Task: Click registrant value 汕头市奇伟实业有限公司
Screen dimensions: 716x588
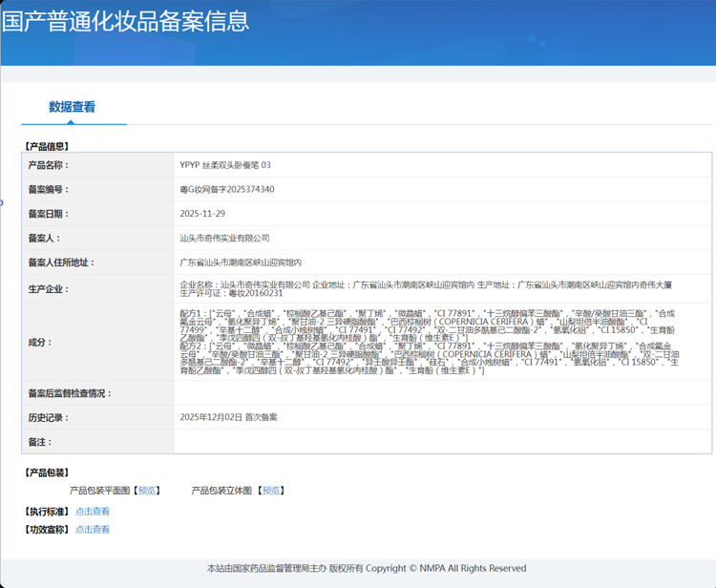Action: pos(224,239)
